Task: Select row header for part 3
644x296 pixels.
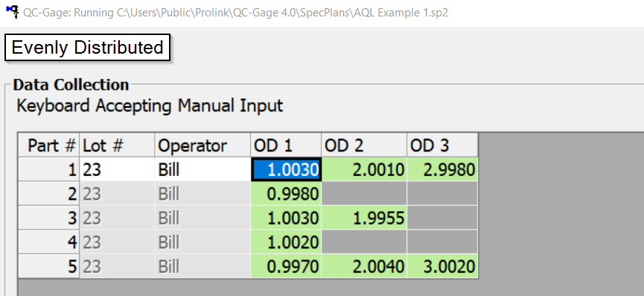Action: (49, 218)
